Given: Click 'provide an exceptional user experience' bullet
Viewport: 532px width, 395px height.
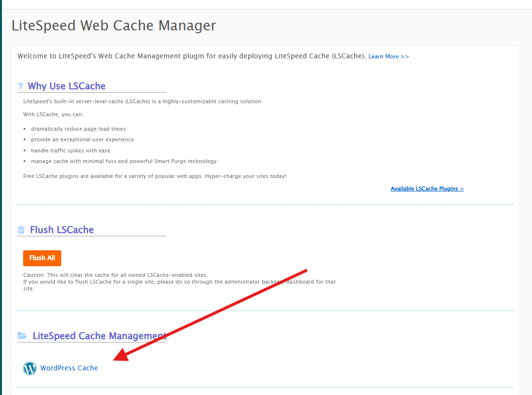Looking at the screenshot, I should (x=82, y=139).
